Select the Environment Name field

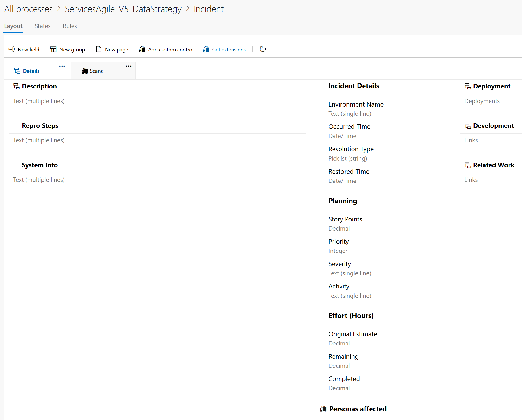pos(356,104)
